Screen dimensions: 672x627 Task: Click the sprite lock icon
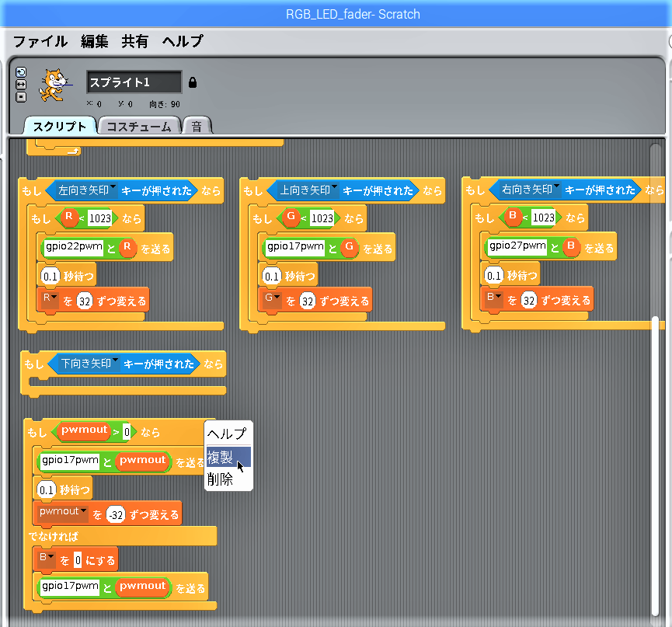click(x=193, y=82)
